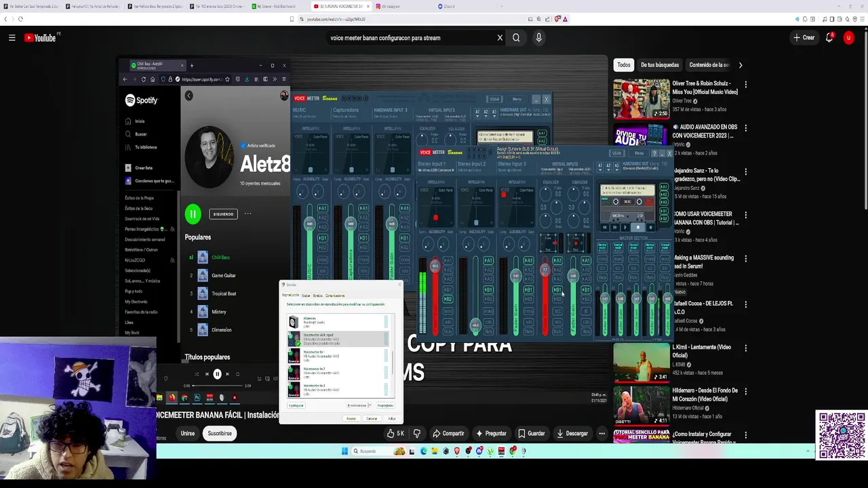Switch to the Comunicaciones tab in the Sonido dialog
868x488 pixels.
(x=335, y=296)
